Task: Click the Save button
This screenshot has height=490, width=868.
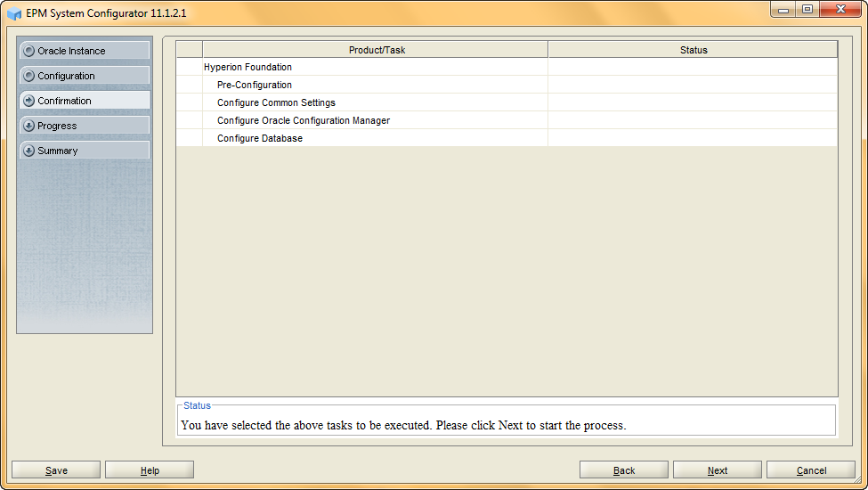Action: click(56, 470)
